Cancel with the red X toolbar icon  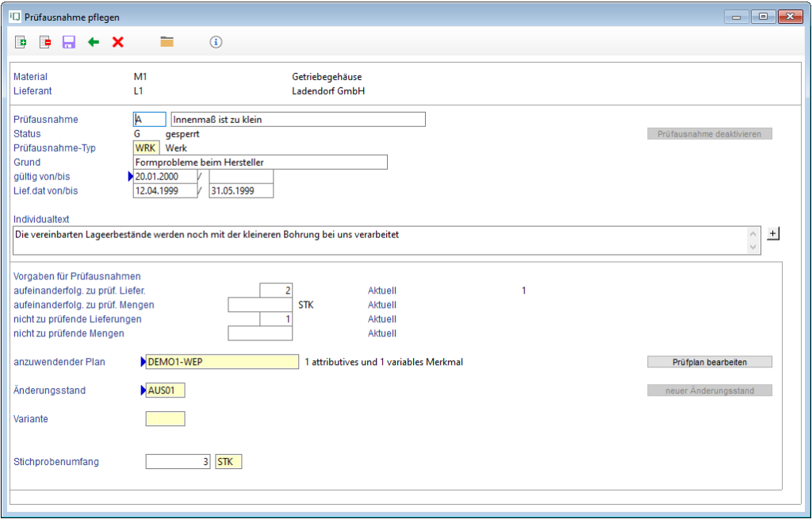118,42
